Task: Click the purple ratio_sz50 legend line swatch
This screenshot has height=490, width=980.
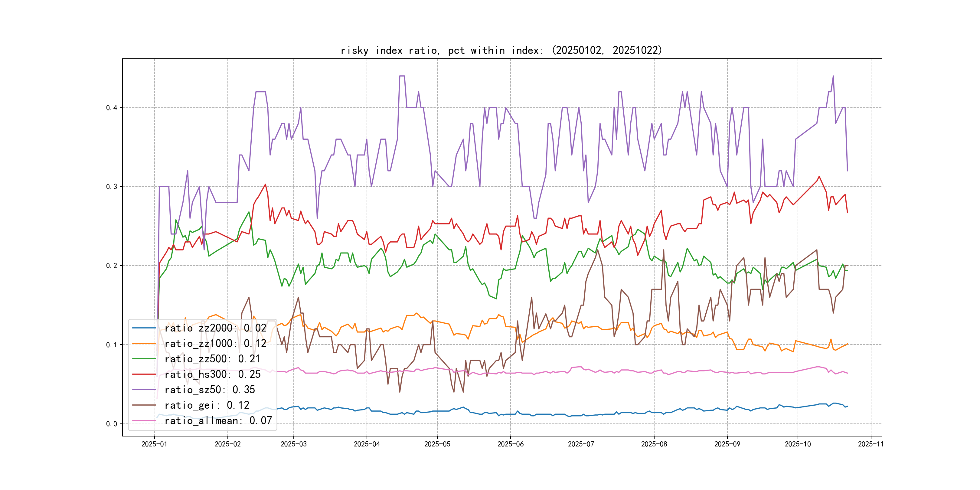Action: pyautogui.click(x=144, y=390)
